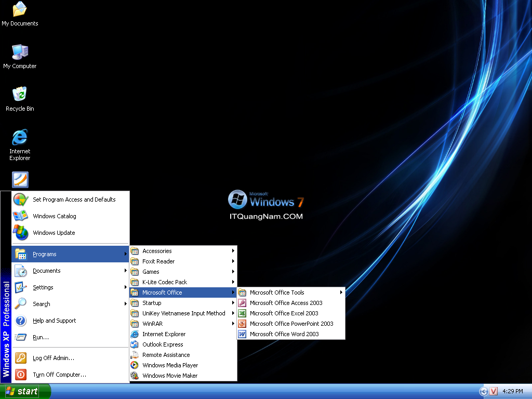Click the Documents folder icon in Start menu
This screenshot has height=399, width=532.
click(21, 271)
